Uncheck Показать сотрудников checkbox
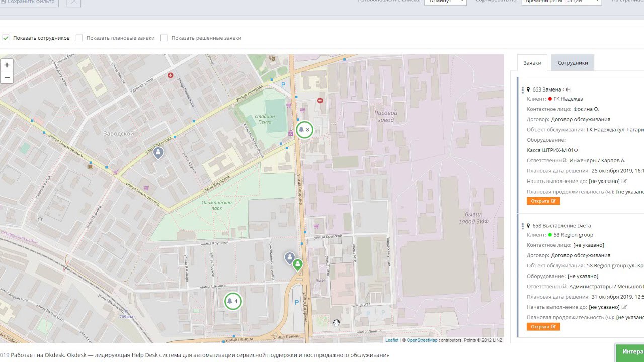The width and height of the screenshot is (644, 362). 6,38
